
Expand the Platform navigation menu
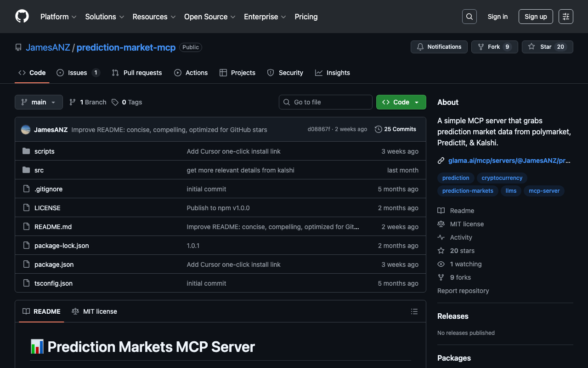58,17
